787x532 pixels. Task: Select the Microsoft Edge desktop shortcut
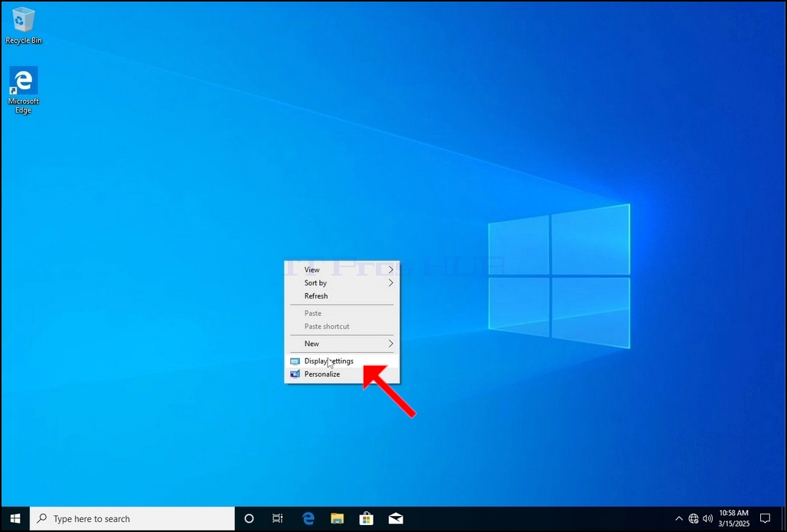(x=24, y=90)
